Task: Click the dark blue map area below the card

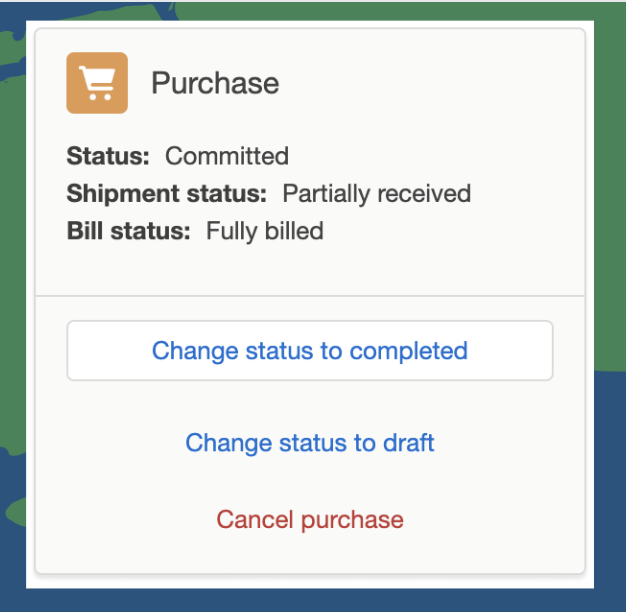Action: (x=310, y=600)
